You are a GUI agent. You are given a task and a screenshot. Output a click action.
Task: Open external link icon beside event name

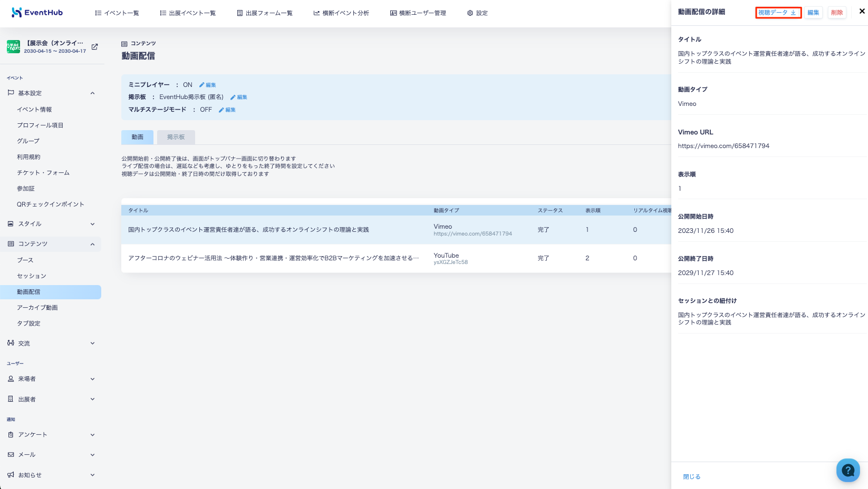94,47
